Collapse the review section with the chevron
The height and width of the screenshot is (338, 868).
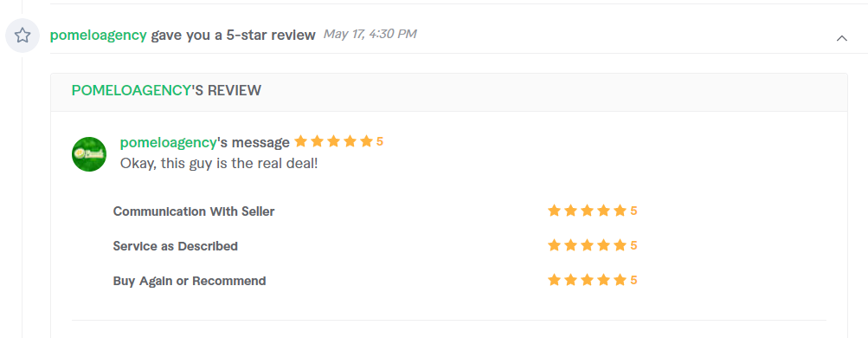(841, 38)
